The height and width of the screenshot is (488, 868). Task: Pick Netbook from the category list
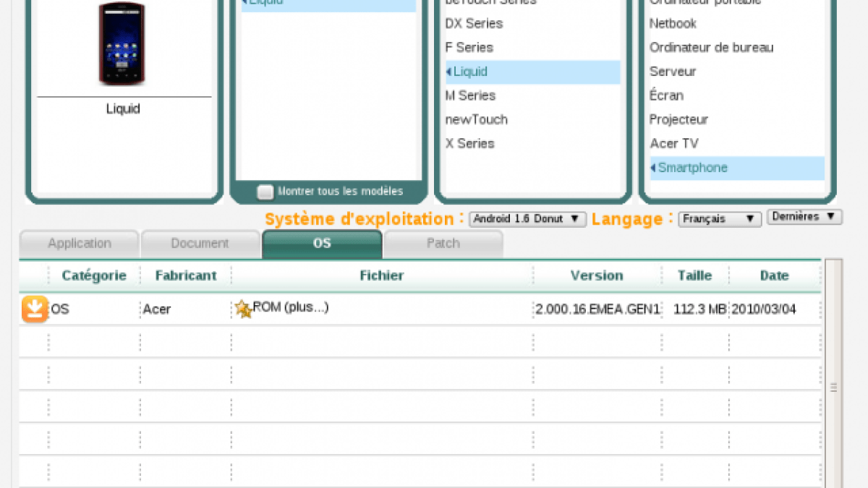coord(673,23)
